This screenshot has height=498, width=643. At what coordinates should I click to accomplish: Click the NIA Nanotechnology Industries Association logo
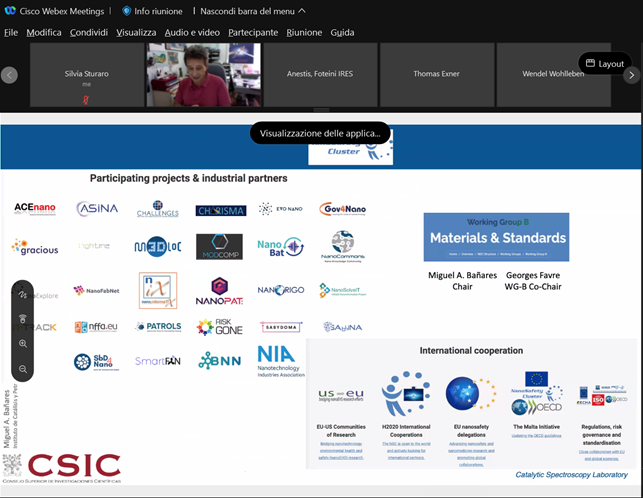[x=281, y=361]
